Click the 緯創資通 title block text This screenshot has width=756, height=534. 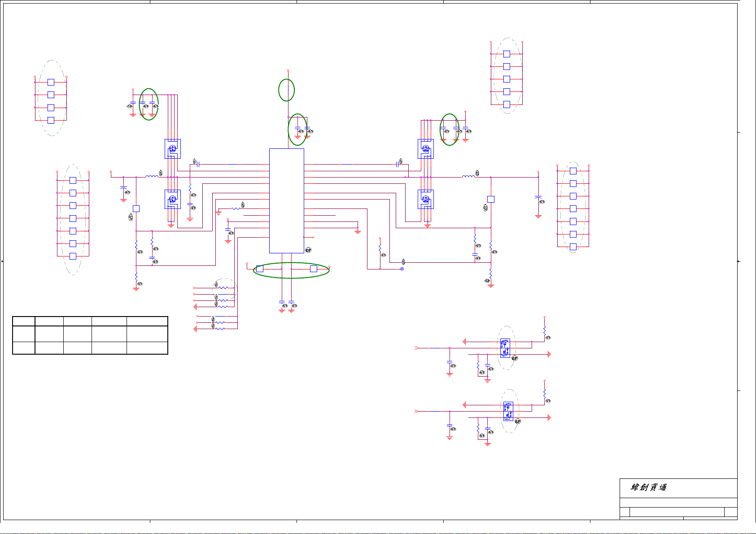pyautogui.click(x=649, y=487)
